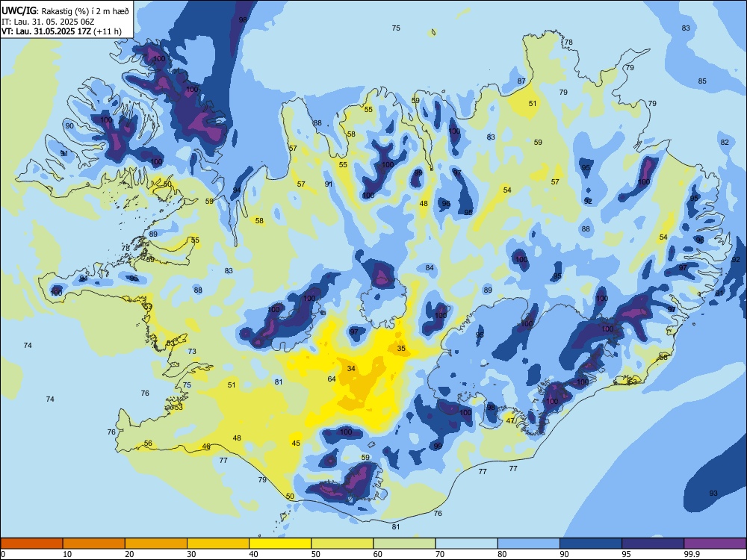
Task: Click the '60' legend scale label
Action: [378, 554]
